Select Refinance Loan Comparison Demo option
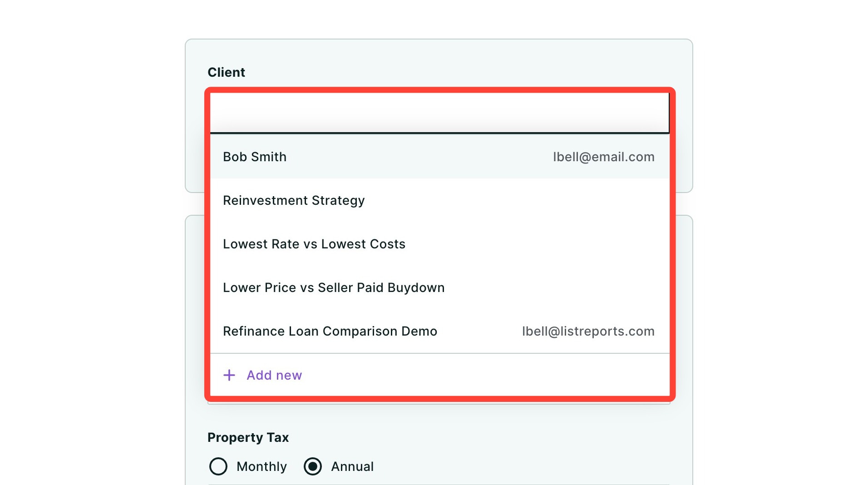Viewport: 868px width, 485px height. click(x=439, y=331)
